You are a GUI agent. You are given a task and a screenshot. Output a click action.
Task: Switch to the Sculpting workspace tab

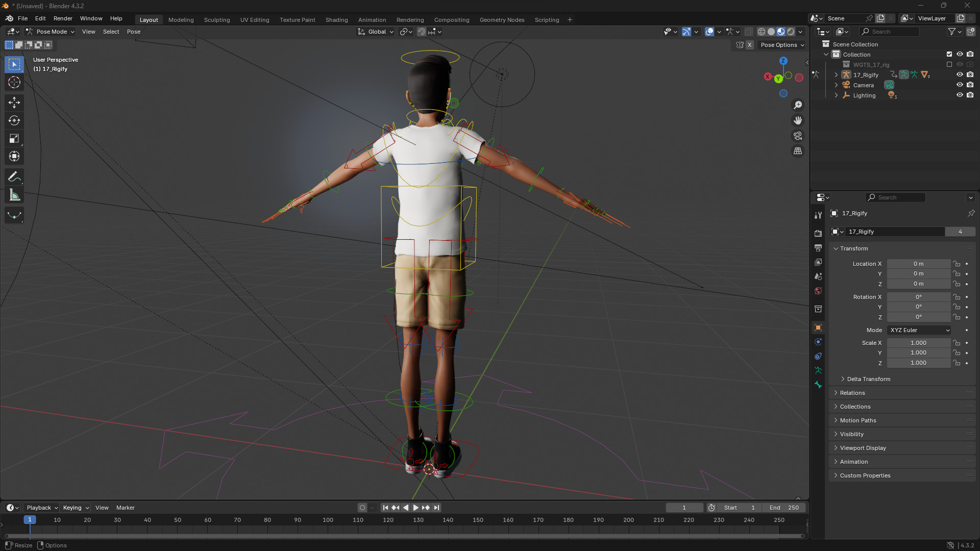(x=217, y=20)
